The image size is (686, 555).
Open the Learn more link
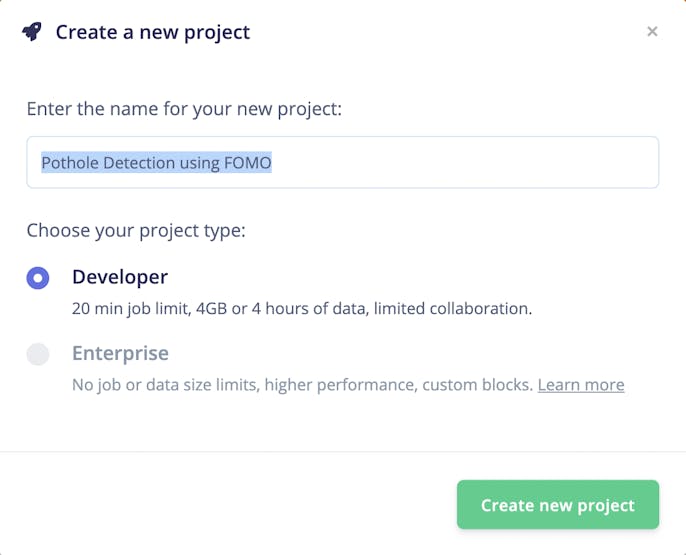pos(581,385)
